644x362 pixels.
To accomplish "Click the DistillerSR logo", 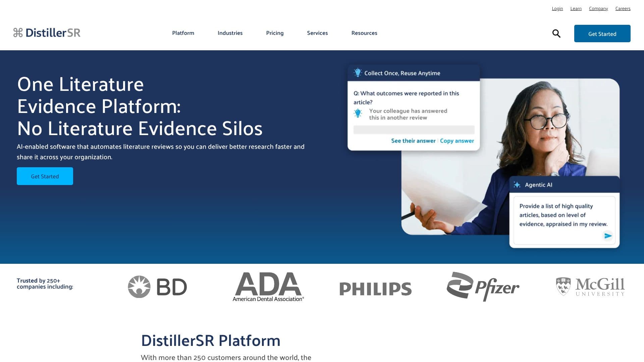I will point(47,33).
